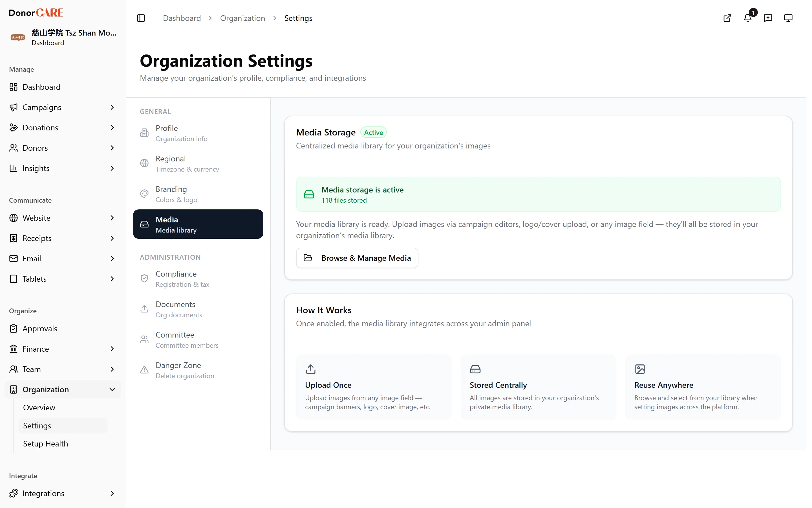Viewport: 812px width, 508px height.
Task: Click the Settings breadcrumb text
Action: coord(298,18)
